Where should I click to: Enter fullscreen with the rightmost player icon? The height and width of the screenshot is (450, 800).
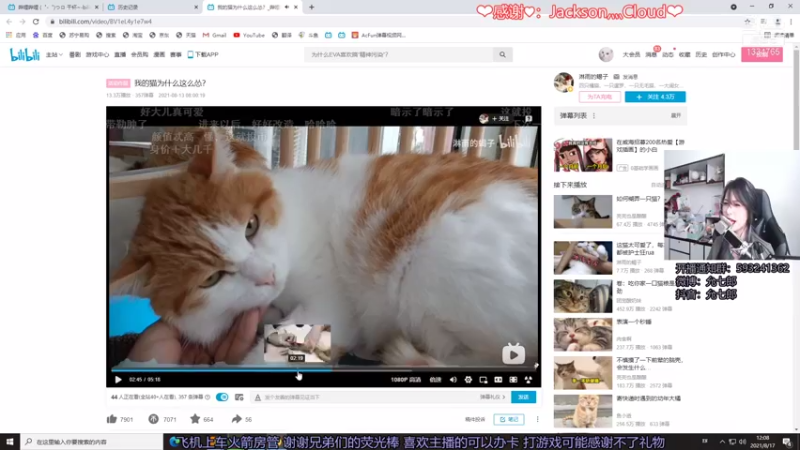(x=528, y=380)
